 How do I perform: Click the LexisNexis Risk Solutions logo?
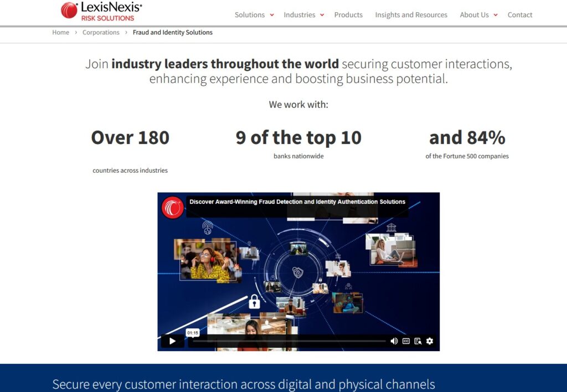pyautogui.click(x=101, y=11)
